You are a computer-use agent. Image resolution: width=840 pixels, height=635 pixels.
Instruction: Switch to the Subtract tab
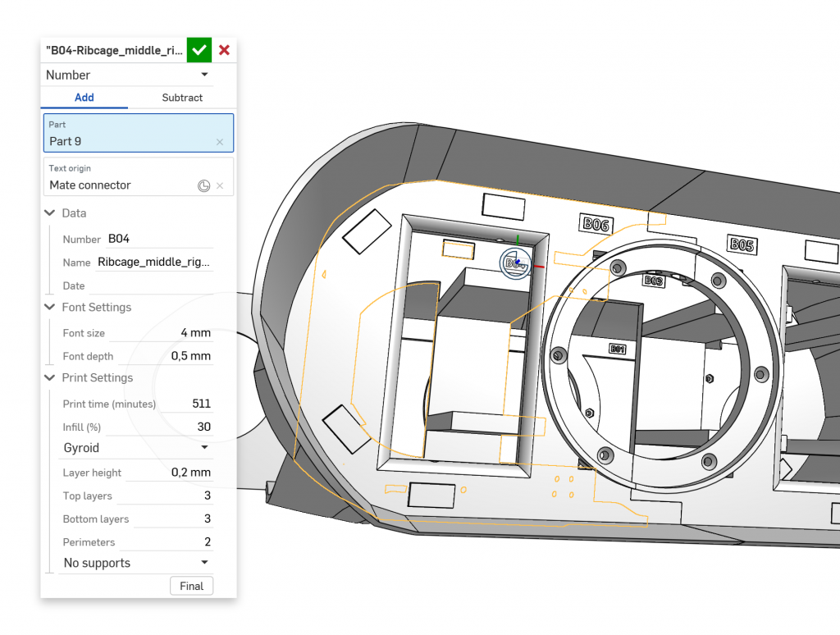tap(182, 98)
